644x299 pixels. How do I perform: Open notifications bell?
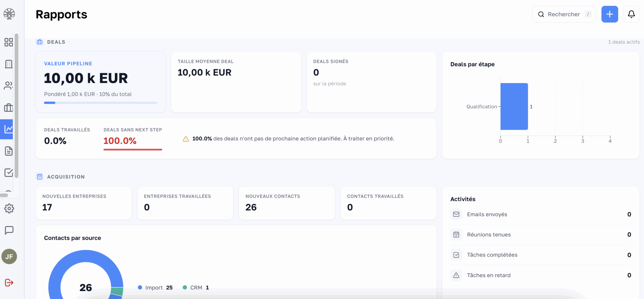(631, 14)
